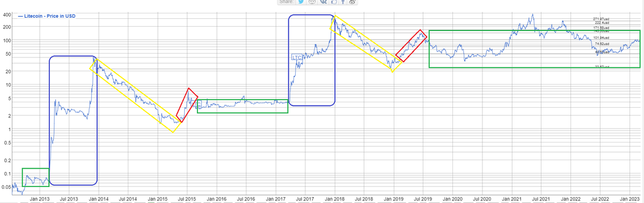Click the 171.88usd price label
Screen dimensions: 644x203
601,28
